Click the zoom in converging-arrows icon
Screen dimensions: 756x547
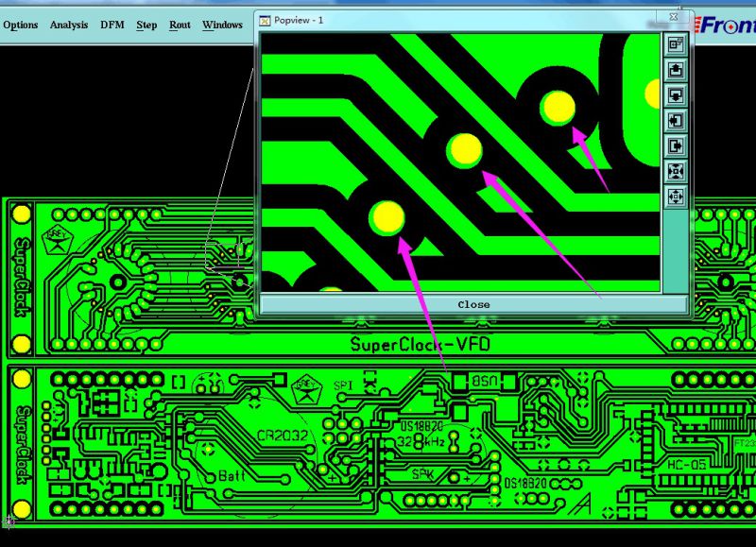[x=676, y=171]
